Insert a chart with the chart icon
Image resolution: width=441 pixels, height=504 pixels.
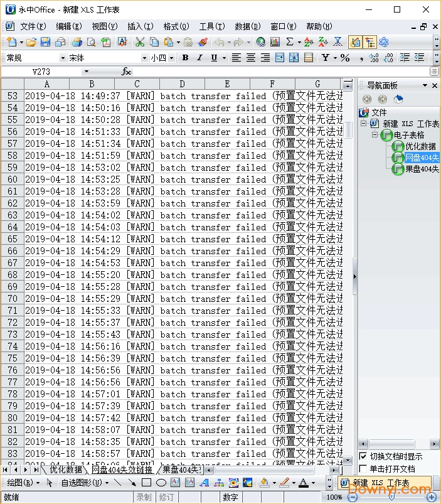point(275,42)
